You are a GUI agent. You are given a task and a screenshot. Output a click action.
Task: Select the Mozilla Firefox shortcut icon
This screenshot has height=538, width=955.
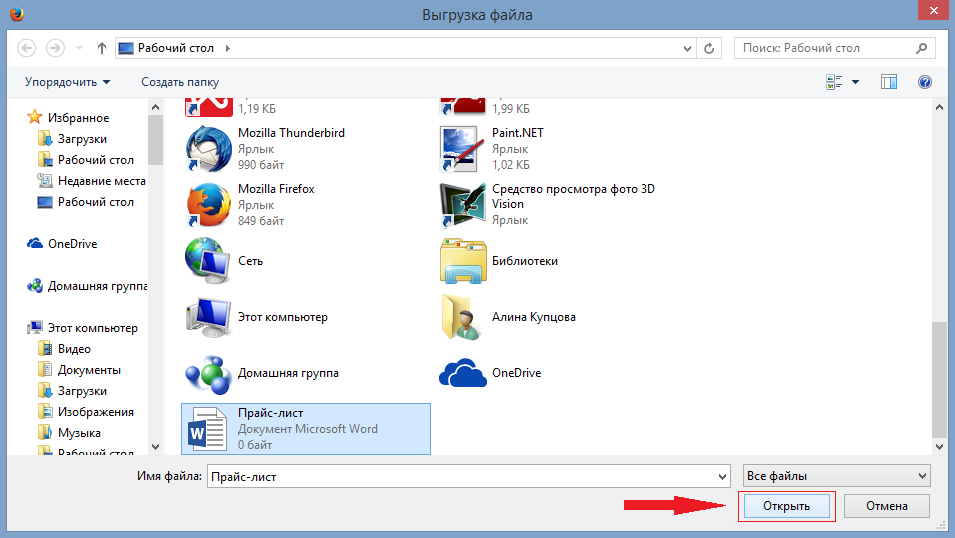[208, 205]
